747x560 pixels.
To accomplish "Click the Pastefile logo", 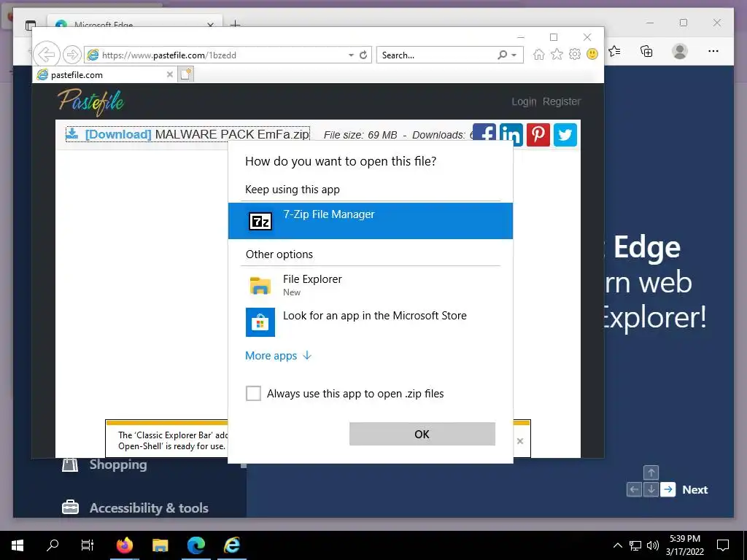I will (90, 102).
